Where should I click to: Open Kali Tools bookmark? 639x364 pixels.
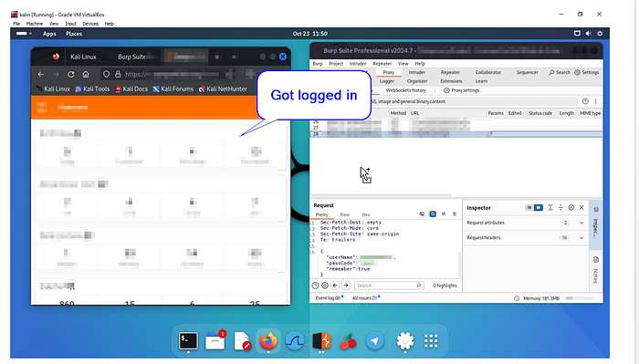[92, 88]
